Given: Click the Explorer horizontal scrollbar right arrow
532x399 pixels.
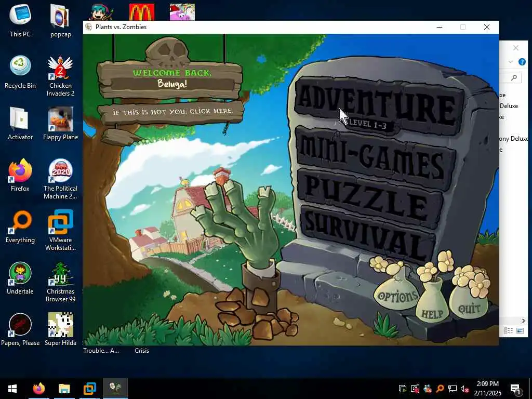Looking at the screenshot, I should pyautogui.click(x=523, y=321).
